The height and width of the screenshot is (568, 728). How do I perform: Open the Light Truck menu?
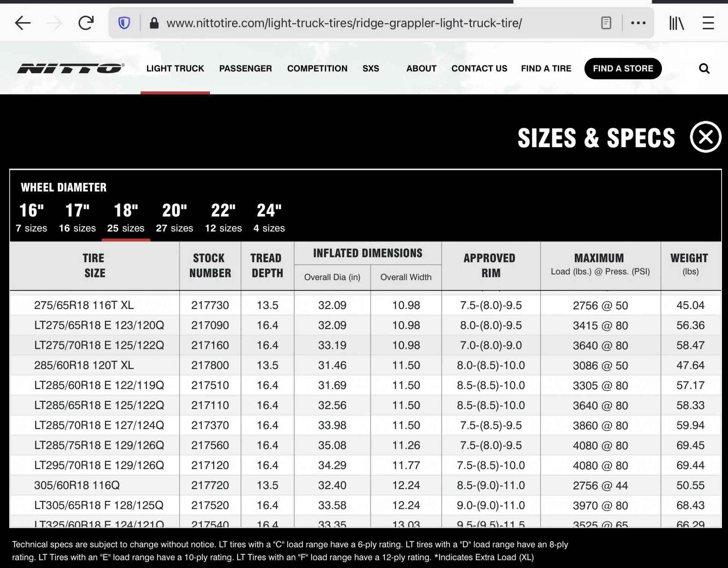click(175, 69)
